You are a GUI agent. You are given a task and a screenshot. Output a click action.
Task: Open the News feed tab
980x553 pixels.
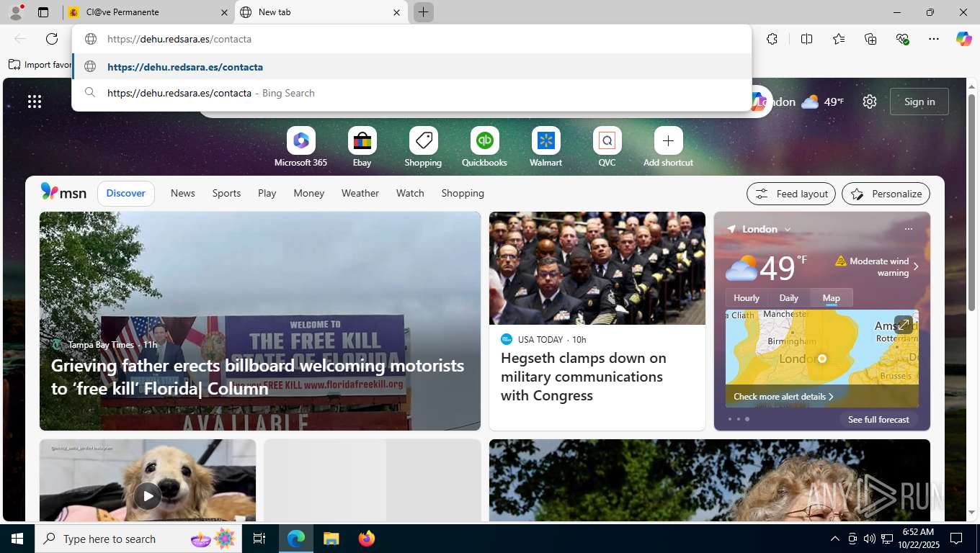click(183, 193)
